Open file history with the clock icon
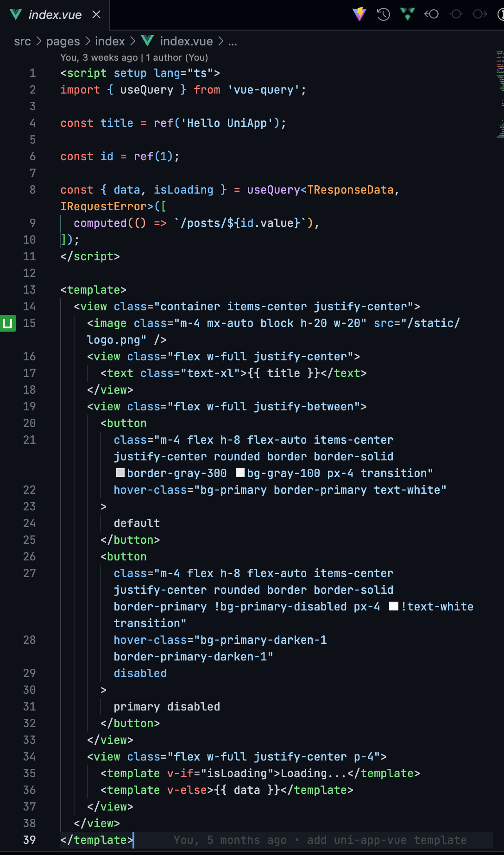This screenshot has height=855, width=504. click(x=384, y=14)
